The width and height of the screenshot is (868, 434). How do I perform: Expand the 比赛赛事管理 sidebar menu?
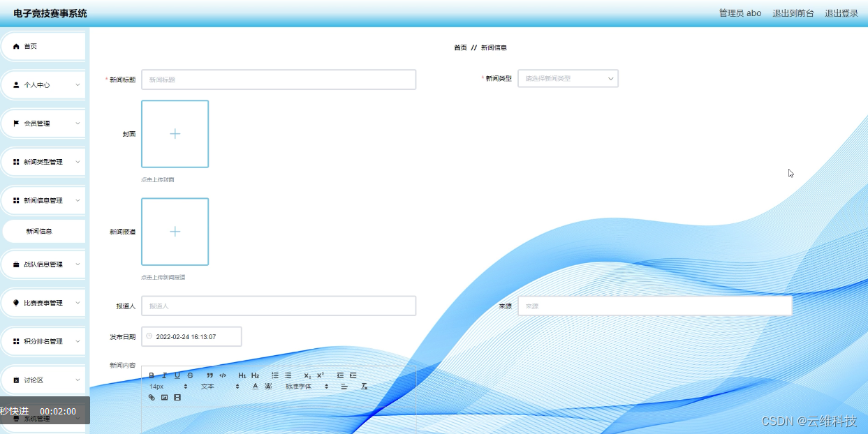pyautogui.click(x=43, y=303)
